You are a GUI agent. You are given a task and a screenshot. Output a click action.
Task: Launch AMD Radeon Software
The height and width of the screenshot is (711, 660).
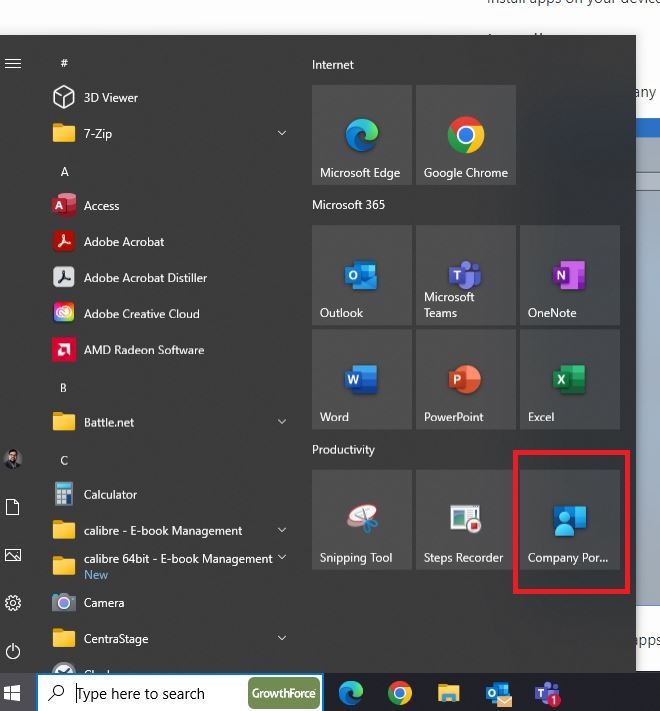click(170, 350)
